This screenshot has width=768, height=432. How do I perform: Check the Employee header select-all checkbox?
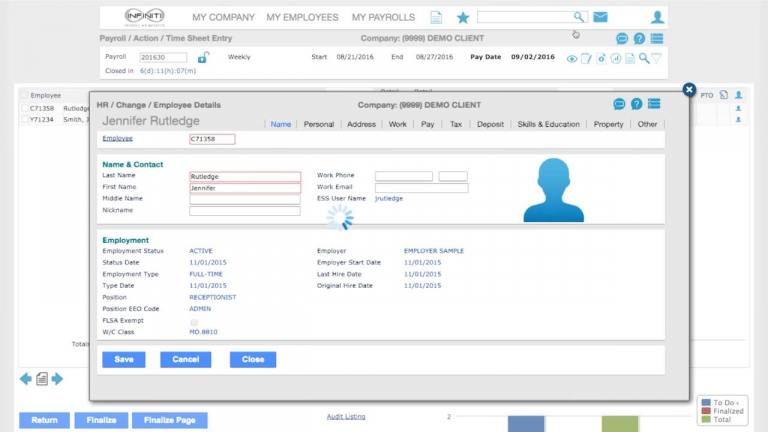click(x=24, y=95)
